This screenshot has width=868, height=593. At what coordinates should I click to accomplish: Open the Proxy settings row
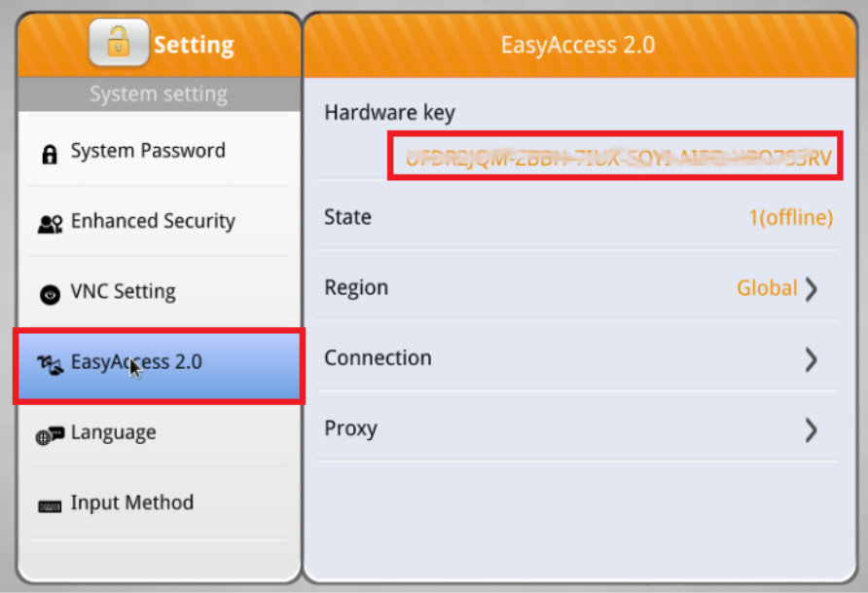click(578, 428)
